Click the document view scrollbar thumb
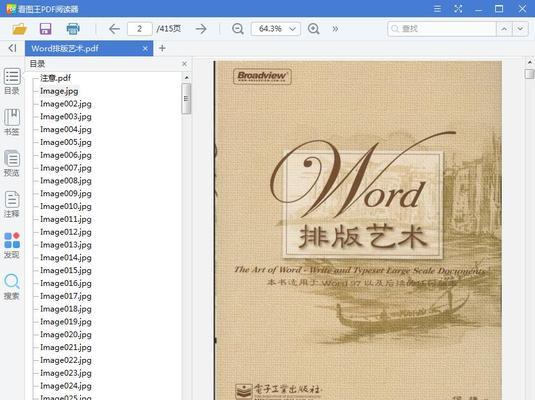The height and width of the screenshot is (400, 535). (x=529, y=74)
